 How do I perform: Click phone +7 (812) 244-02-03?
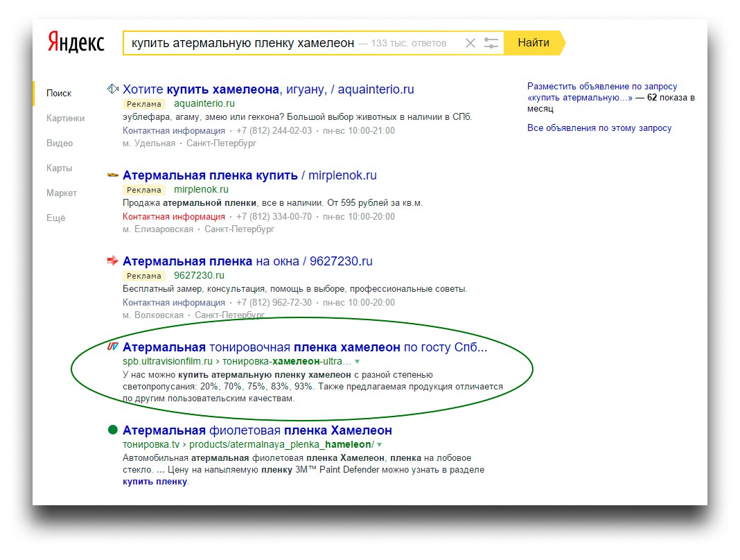click(x=274, y=130)
